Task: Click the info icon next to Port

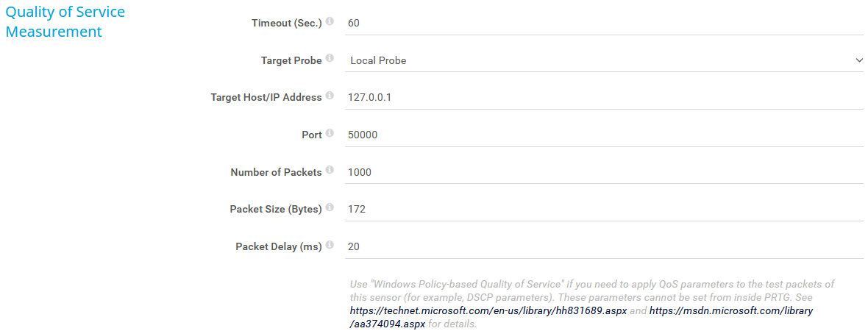Action: click(330, 134)
